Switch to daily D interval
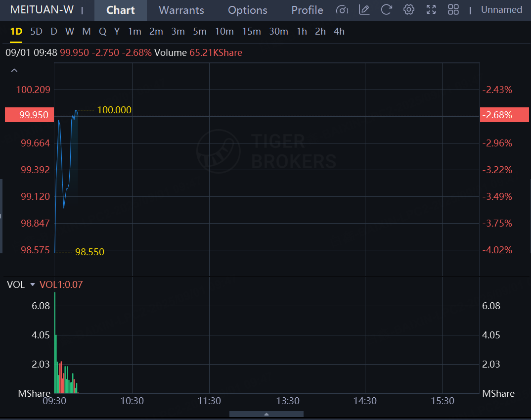Screen dimensions: 531x420 coord(53,32)
